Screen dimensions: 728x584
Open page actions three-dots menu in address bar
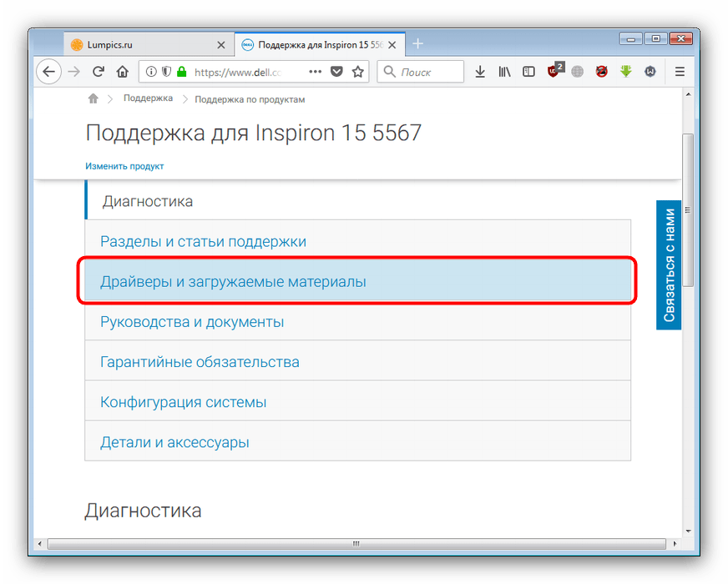point(315,72)
